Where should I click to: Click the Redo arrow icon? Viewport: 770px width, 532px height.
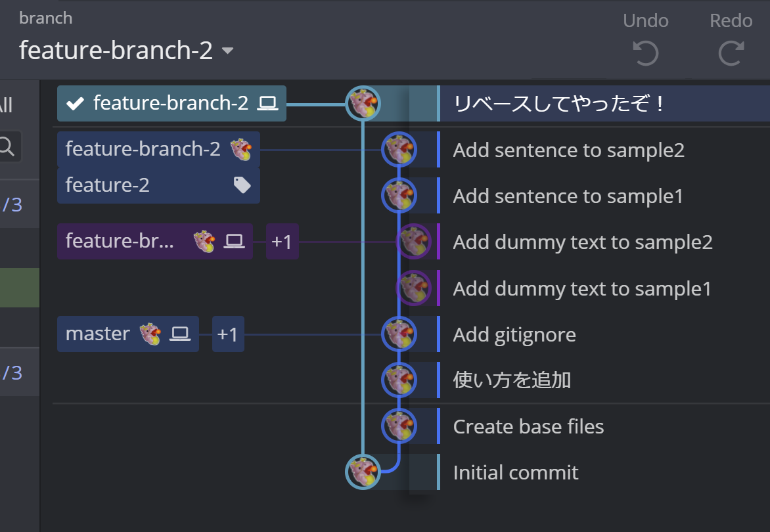[x=731, y=53]
